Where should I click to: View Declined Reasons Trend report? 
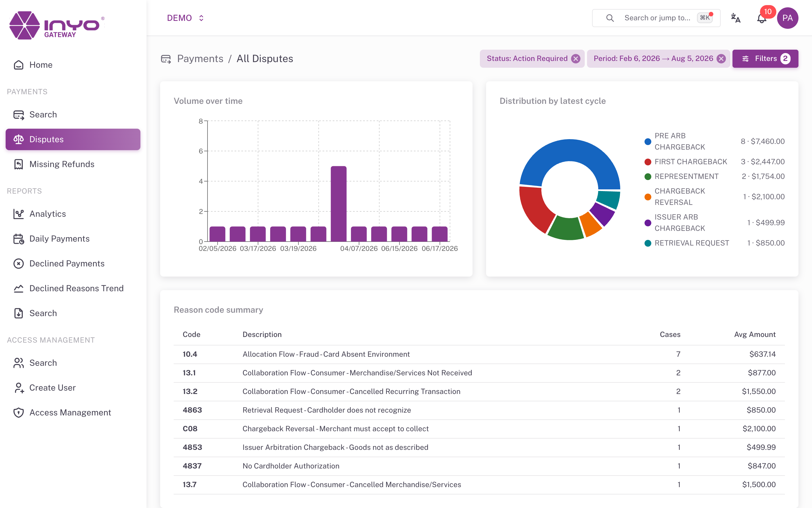point(73,289)
